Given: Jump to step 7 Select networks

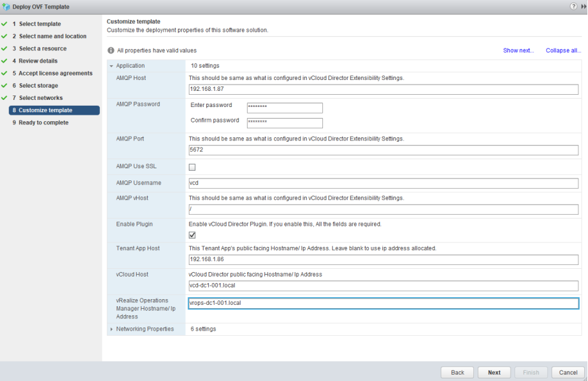Looking at the screenshot, I should tap(41, 98).
